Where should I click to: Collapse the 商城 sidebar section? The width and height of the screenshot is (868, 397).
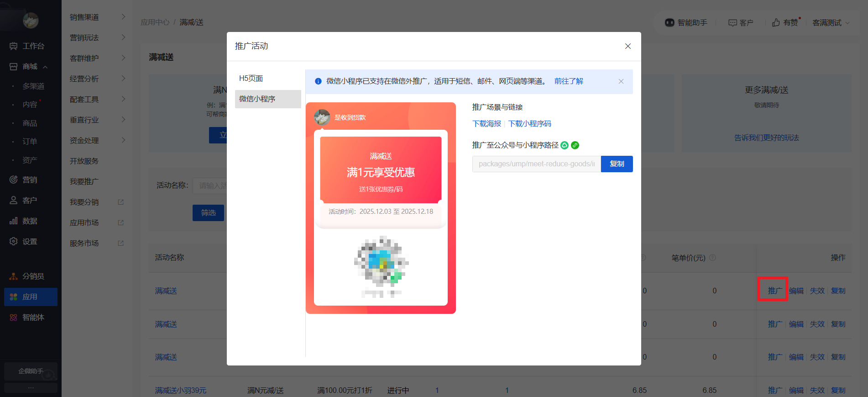tap(45, 67)
